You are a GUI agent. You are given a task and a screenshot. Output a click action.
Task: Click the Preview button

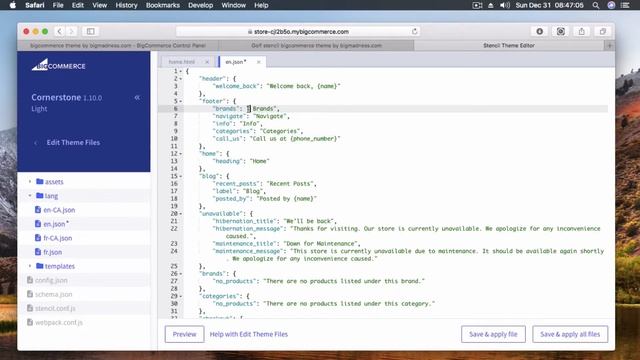tap(184, 334)
